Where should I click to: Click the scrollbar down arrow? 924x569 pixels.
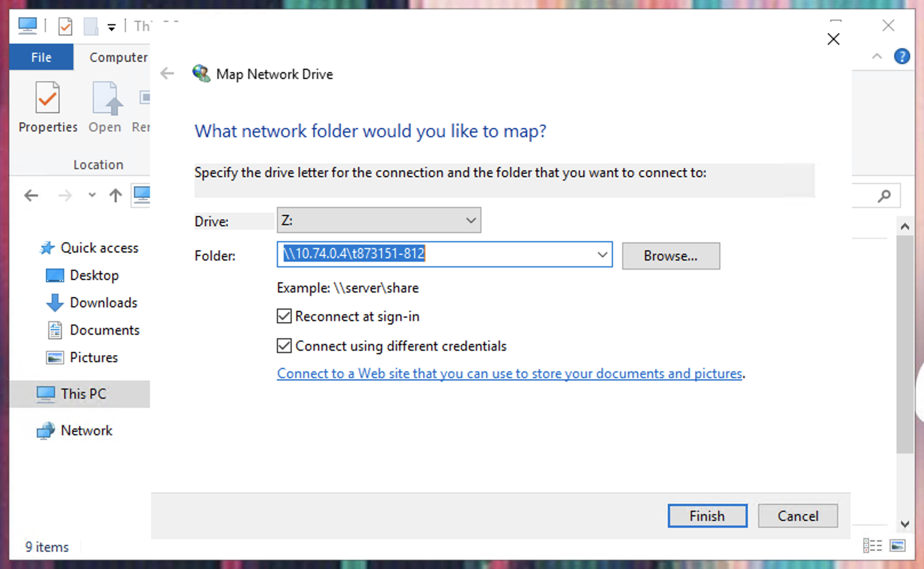point(905,524)
